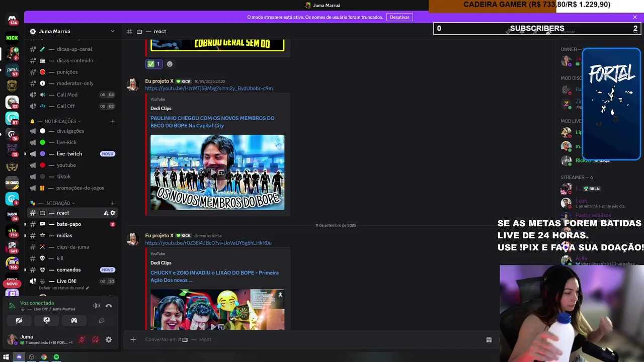
Task: Collapse INTERAÇÃO category
Action: point(57,203)
